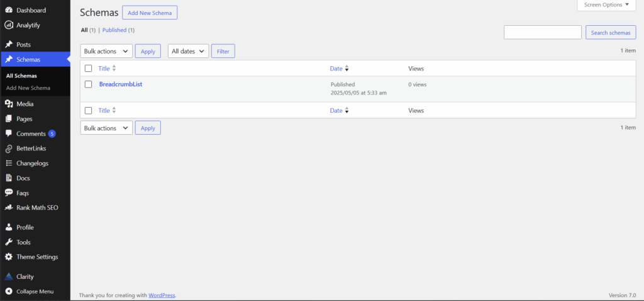Click the 'Version 7.0' footer text
The width and height of the screenshot is (644, 301).
click(622, 295)
